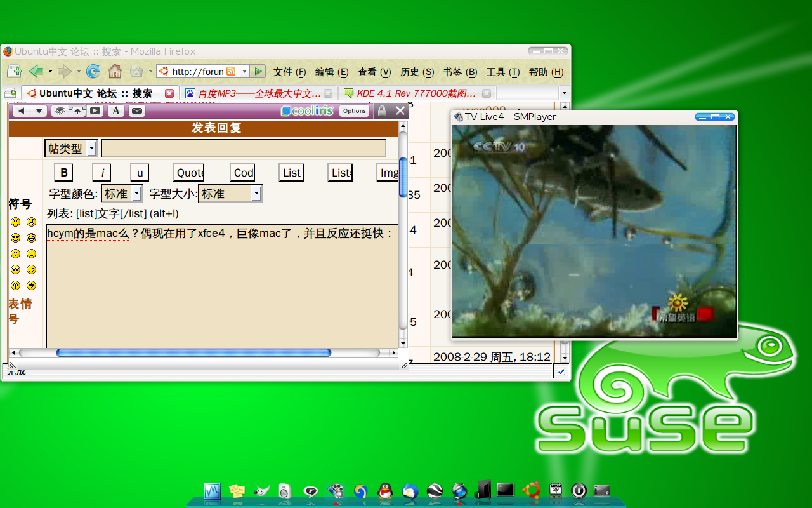Click the post subject input field

pyautogui.click(x=244, y=149)
